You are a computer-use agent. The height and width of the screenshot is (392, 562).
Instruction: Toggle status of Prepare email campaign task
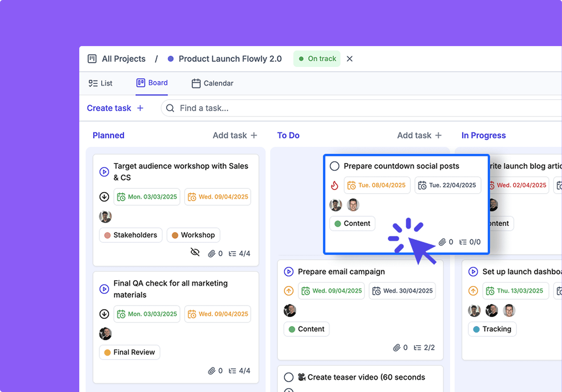coord(289,272)
